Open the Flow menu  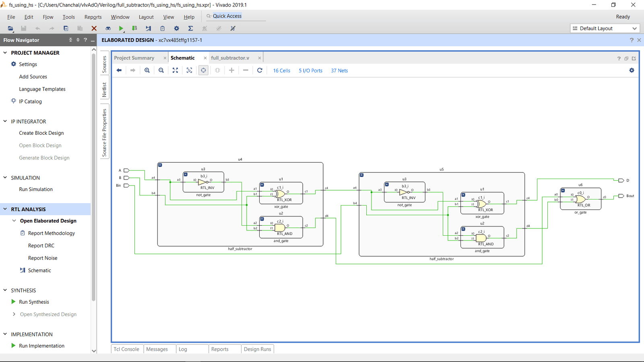pyautogui.click(x=48, y=17)
